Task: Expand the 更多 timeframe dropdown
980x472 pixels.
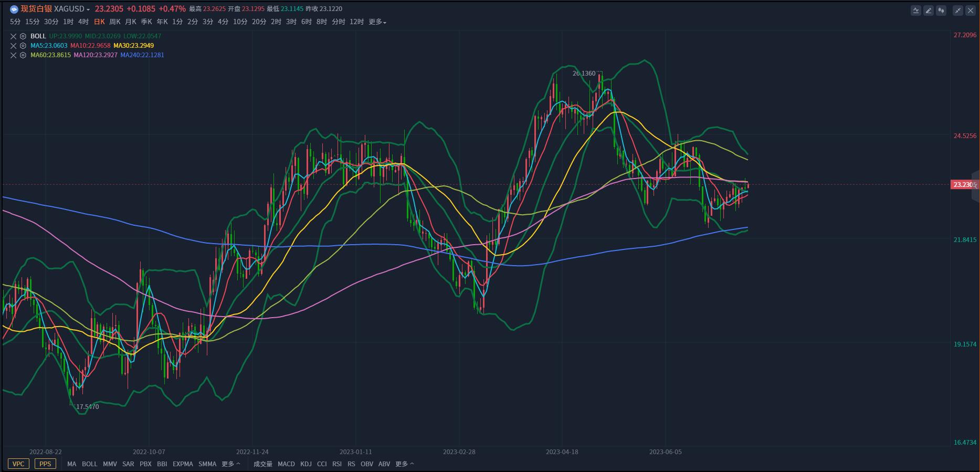Action: point(377,22)
